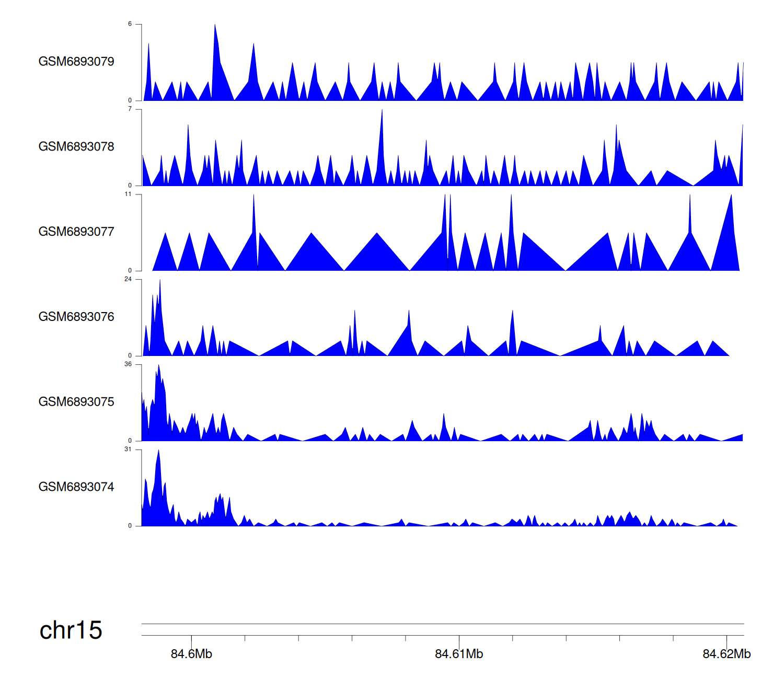Click the y-axis maximum 24 on GSM6893076
Viewport: 784px width, 690px height.
tap(128, 280)
